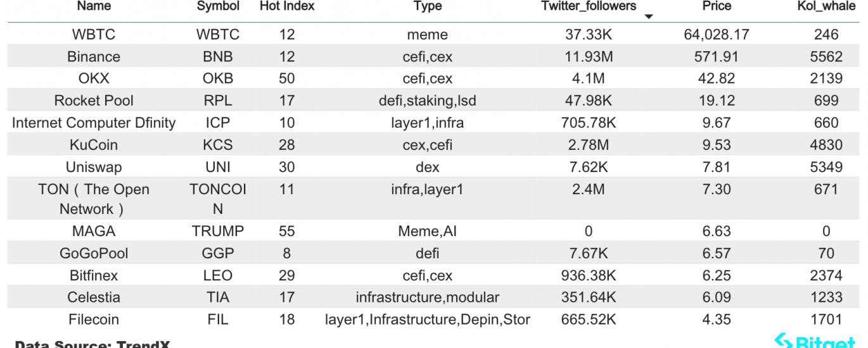This screenshot has height=348, width=868.
Task: Sort by the Name column header
Action: click(x=94, y=6)
